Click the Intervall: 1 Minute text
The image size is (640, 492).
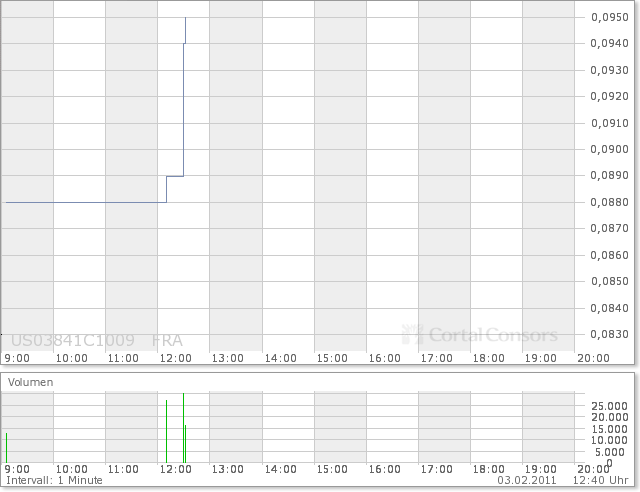coord(54,480)
